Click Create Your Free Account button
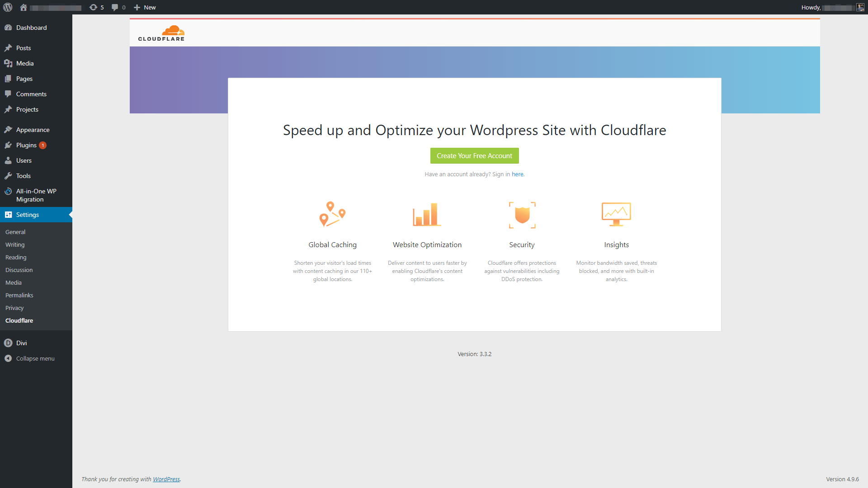This screenshot has height=488, width=868. [474, 155]
